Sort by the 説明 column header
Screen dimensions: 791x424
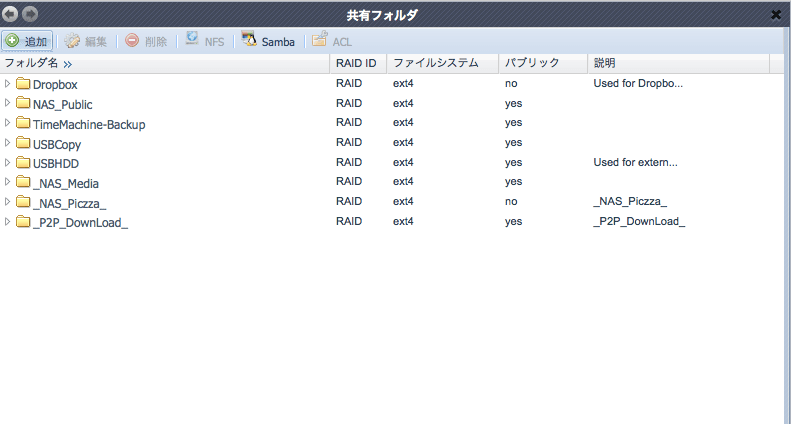pyautogui.click(x=679, y=63)
